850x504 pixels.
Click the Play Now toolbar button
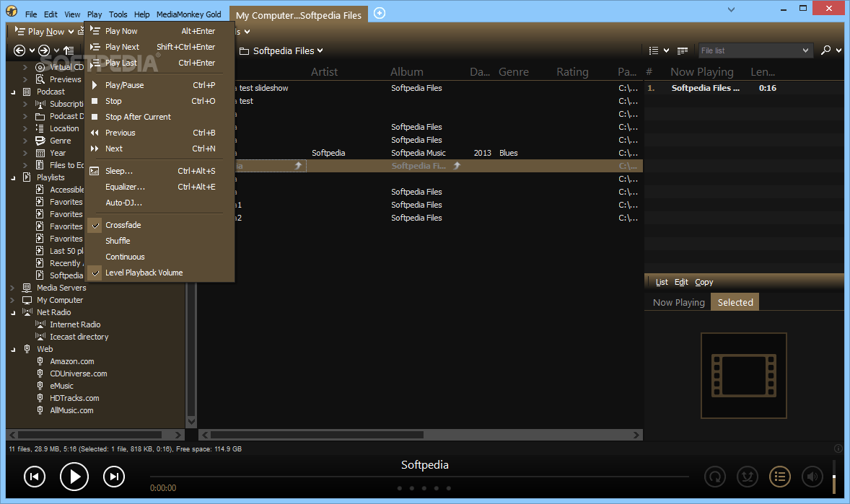point(40,32)
